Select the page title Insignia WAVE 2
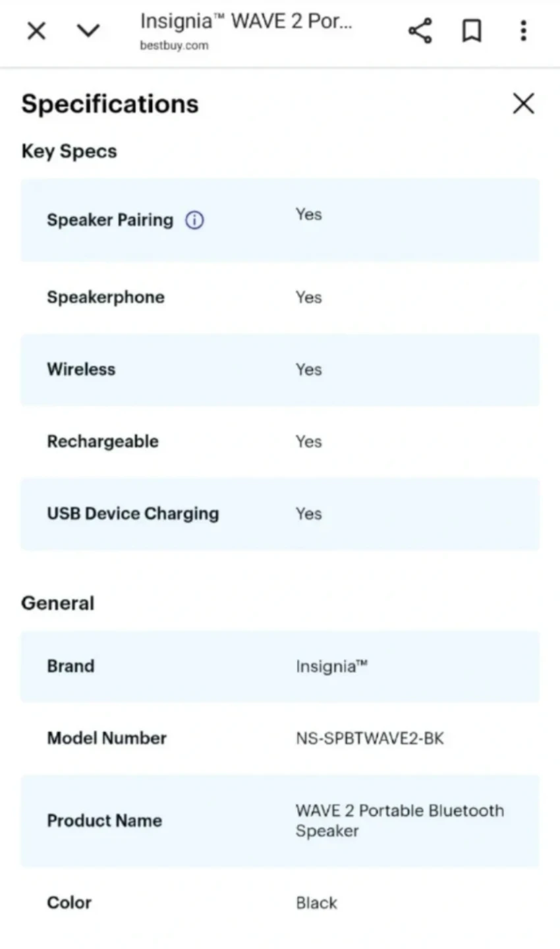Viewport: 560px width, 949px height. [246, 21]
